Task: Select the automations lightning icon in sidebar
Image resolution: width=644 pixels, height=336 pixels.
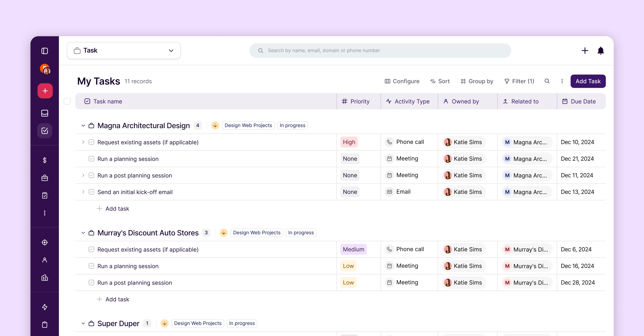Action: (x=45, y=307)
